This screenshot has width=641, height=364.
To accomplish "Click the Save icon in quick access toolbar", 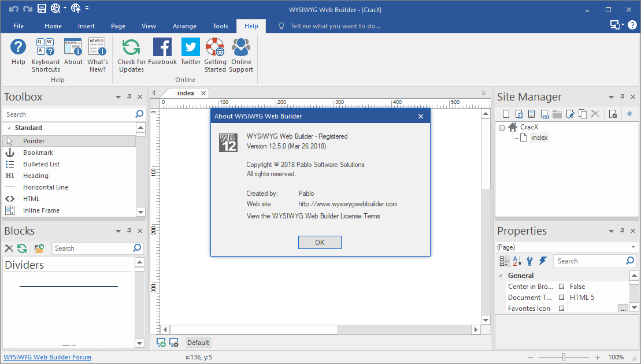I will pyautogui.click(x=42, y=8).
